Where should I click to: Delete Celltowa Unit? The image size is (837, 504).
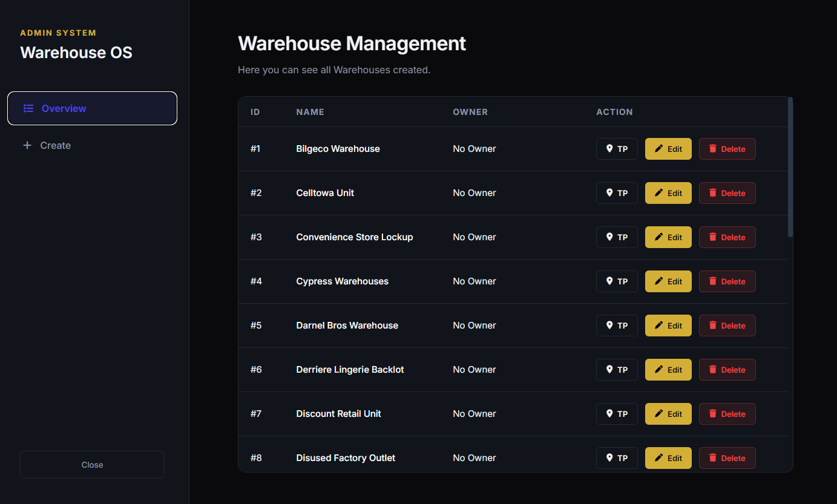click(727, 193)
